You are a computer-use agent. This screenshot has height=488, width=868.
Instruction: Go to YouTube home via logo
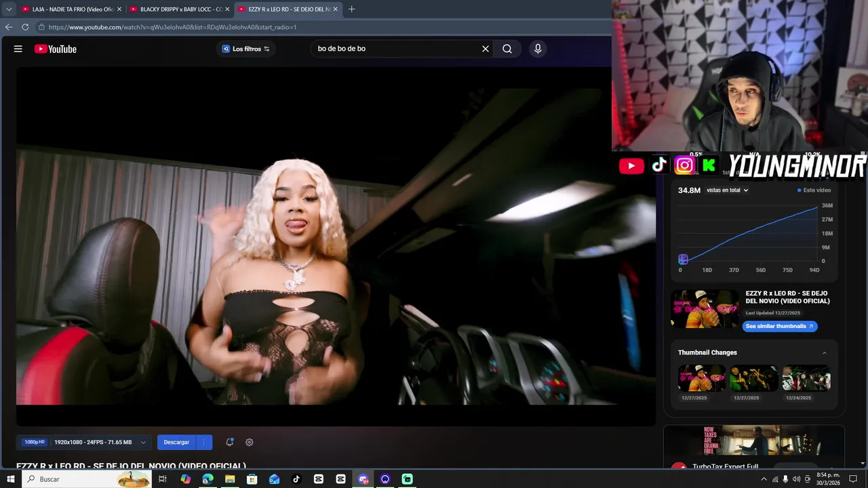pyautogui.click(x=56, y=49)
